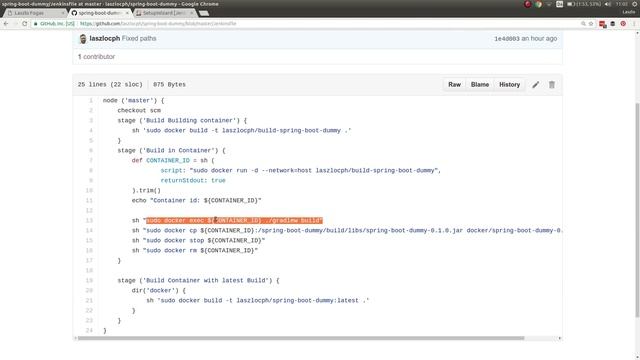The height and width of the screenshot is (360, 640).
Task: Click the highlighted 'sudo docker exec' command text
Action: tap(234, 220)
